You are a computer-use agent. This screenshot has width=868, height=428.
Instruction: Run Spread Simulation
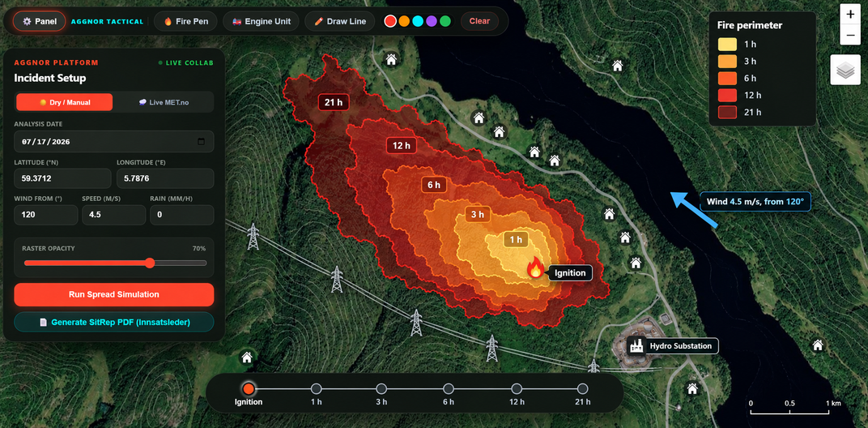click(x=114, y=294)
